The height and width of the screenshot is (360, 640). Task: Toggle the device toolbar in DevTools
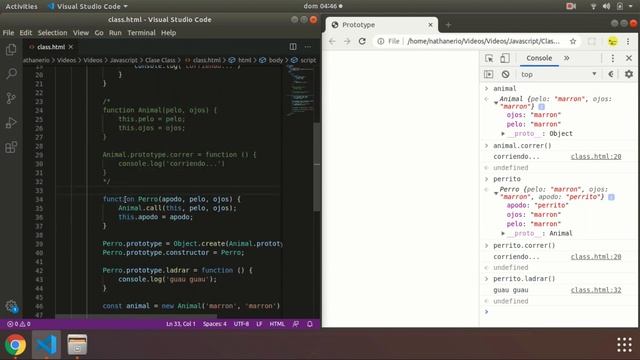coord(505,58)
